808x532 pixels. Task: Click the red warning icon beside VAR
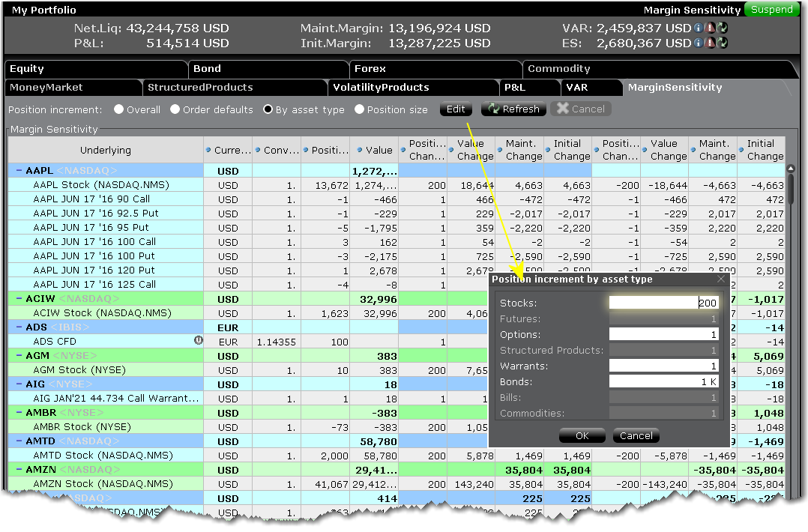[x=710, y=28]
